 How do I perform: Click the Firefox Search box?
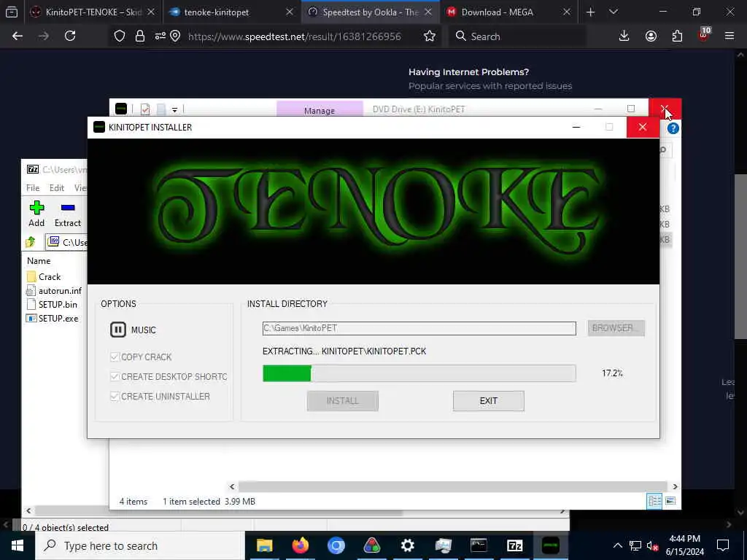[x=517, y=36]
